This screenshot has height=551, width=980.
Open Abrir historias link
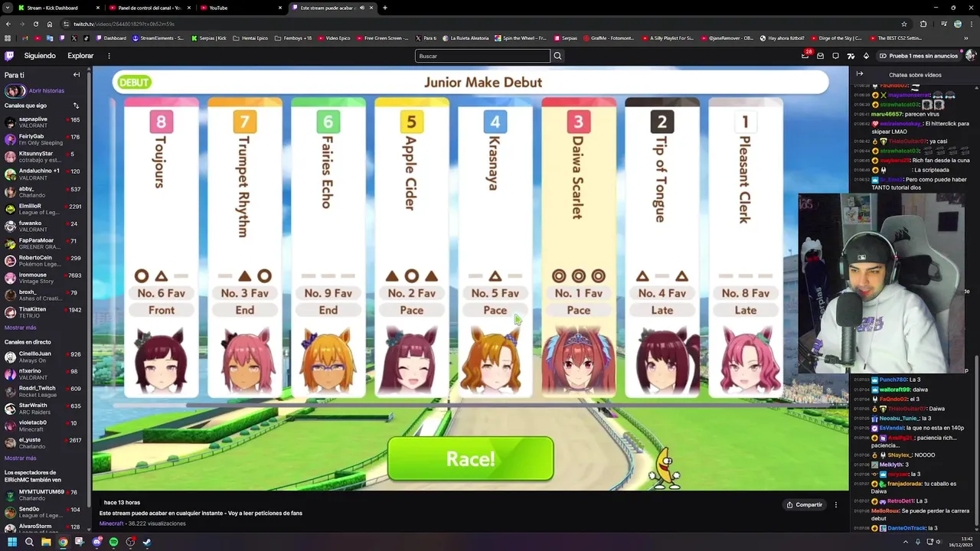tap(47, 90)
